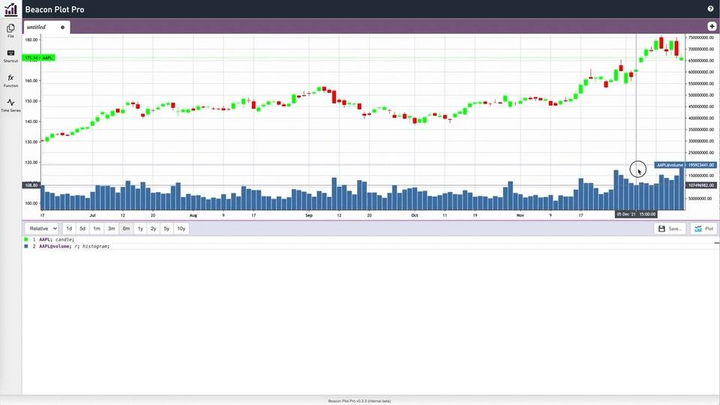This screenshot has width=720, height=405.
Task: Open the File sidebar menu
Action: (11, 31)
